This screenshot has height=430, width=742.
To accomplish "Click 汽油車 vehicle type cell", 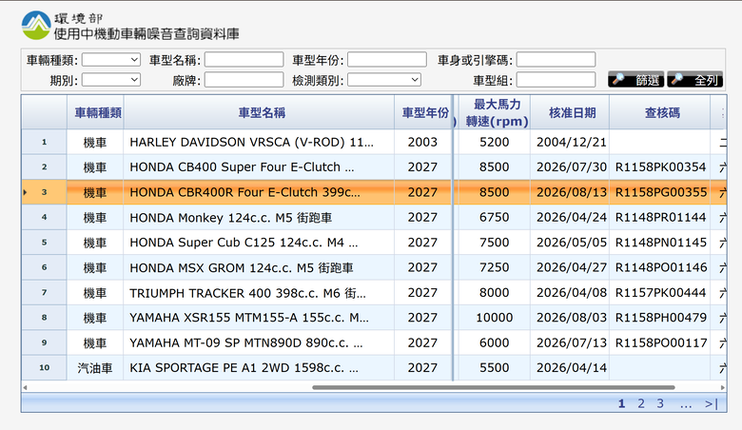I will (95, 368).
